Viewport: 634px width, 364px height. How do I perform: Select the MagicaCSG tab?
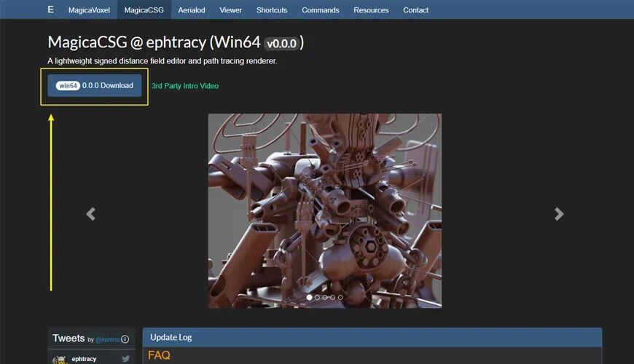[144, 10]
